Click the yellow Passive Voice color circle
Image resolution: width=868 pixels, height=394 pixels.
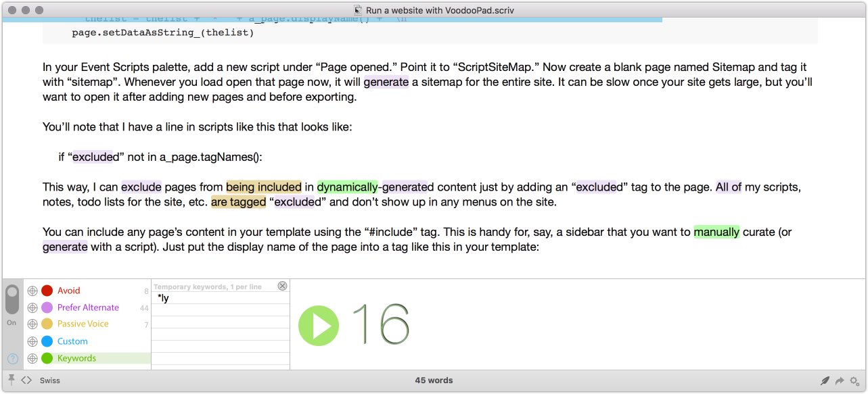click(x=47, y=324)
